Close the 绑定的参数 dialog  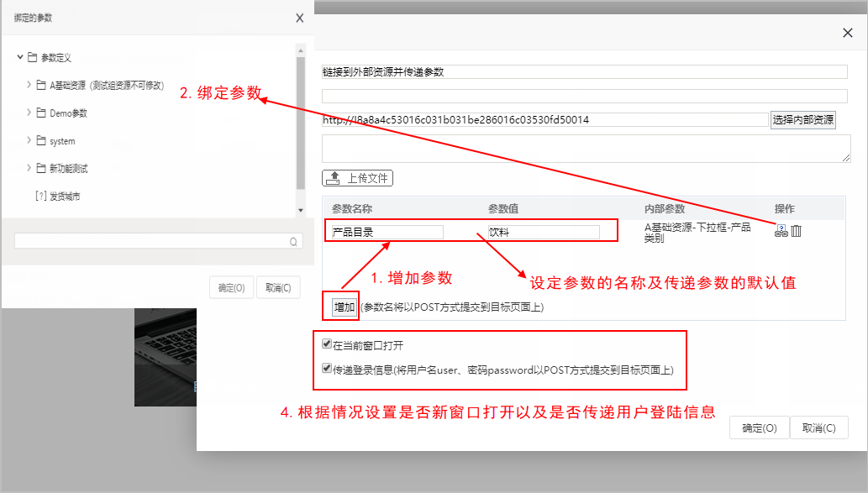coord(299,18)
